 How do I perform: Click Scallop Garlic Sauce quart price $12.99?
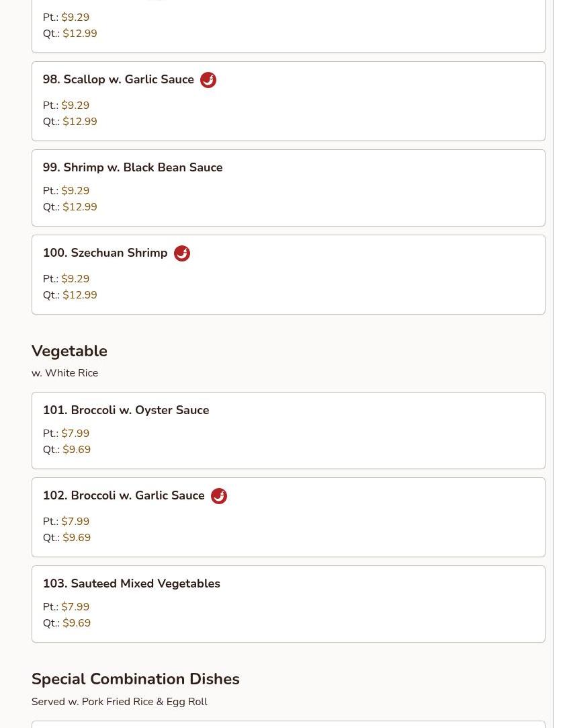[79, 122]
